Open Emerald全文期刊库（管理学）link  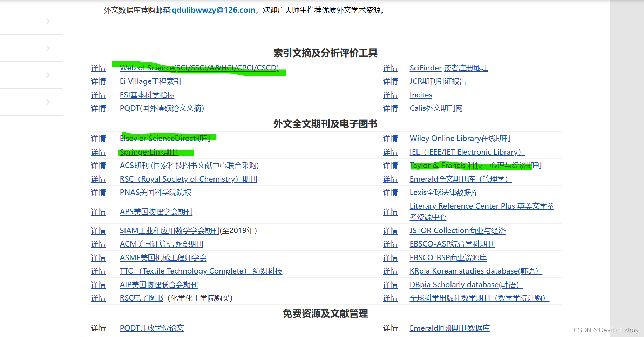pos(461,179)
